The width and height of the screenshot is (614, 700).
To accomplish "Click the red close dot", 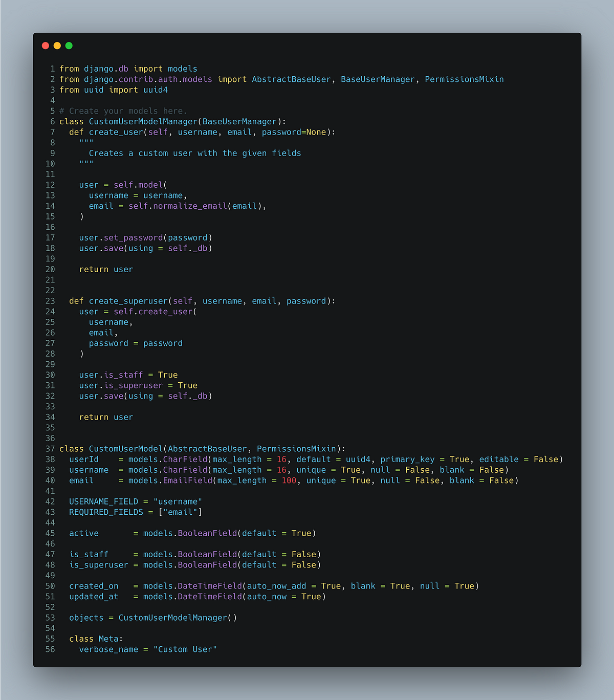I will pos(46,46).
